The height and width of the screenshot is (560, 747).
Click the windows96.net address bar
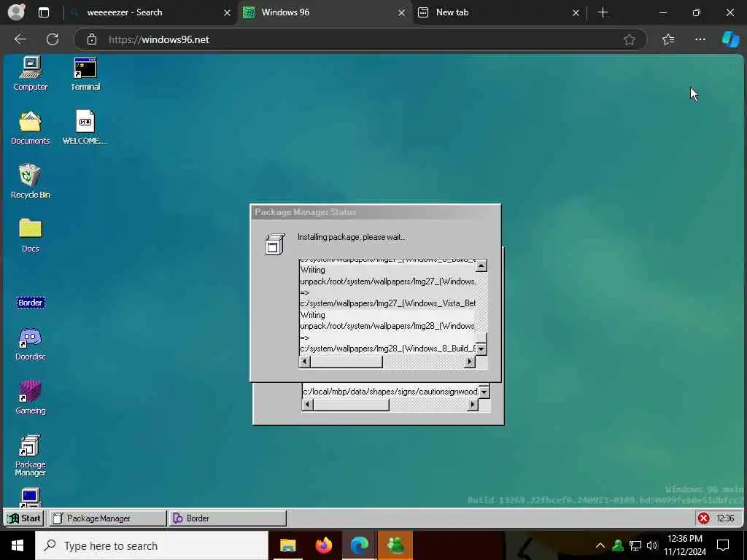360,39
